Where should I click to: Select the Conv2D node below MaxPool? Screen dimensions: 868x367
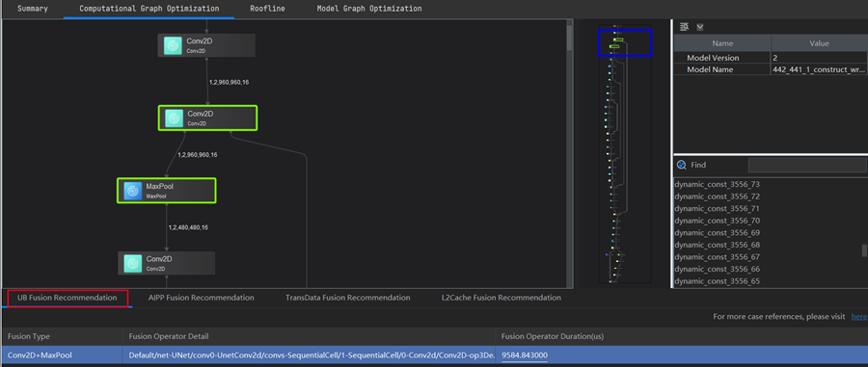pyautogui.click(x=166, y=263)
